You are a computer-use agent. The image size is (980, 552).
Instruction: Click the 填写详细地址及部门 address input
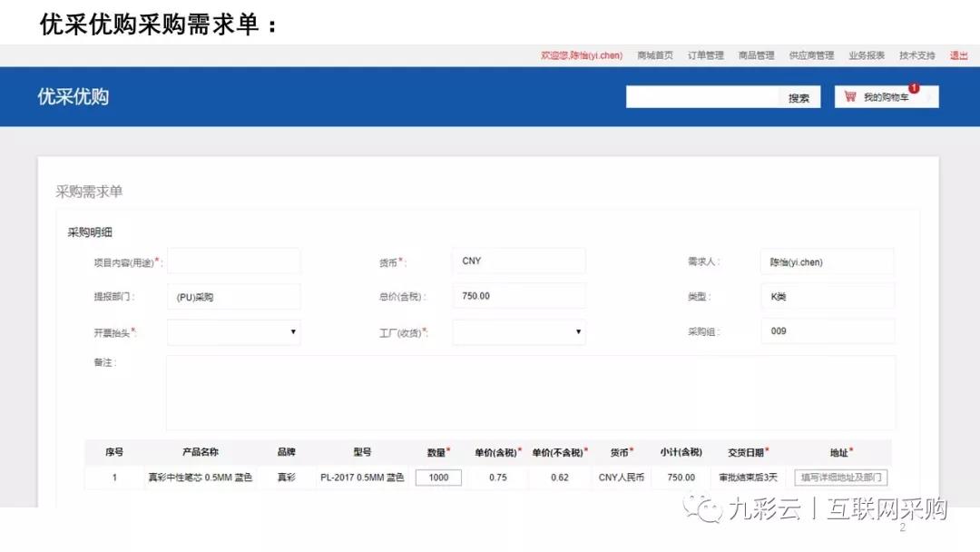(840, 478)
